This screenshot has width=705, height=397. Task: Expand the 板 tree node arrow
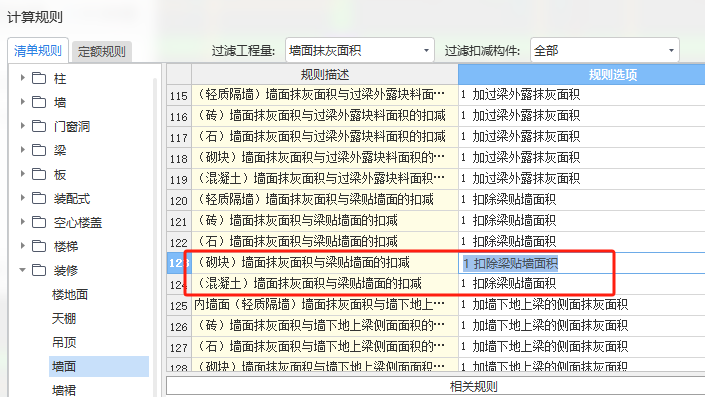point(22,174)
